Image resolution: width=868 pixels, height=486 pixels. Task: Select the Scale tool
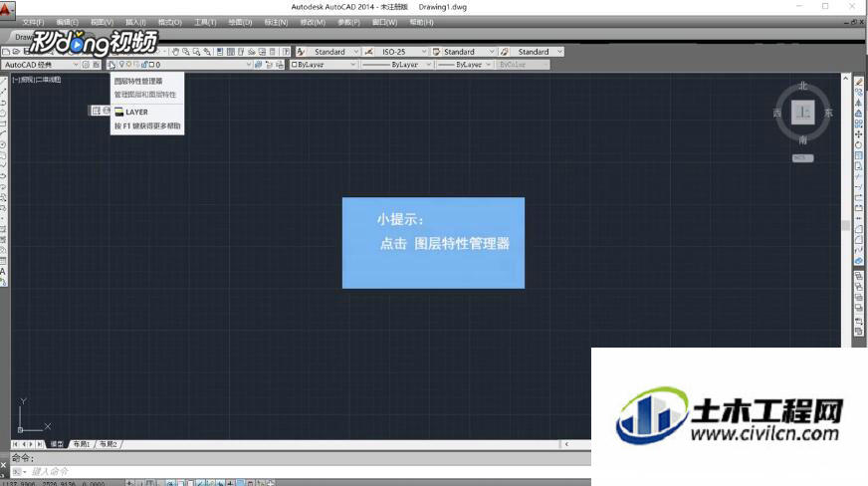coord(859,155)
